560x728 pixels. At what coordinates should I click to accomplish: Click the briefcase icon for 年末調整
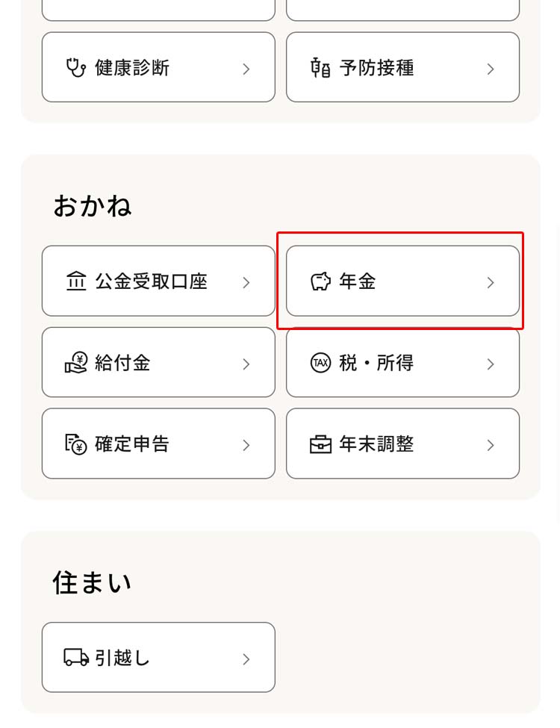[320, 444]
